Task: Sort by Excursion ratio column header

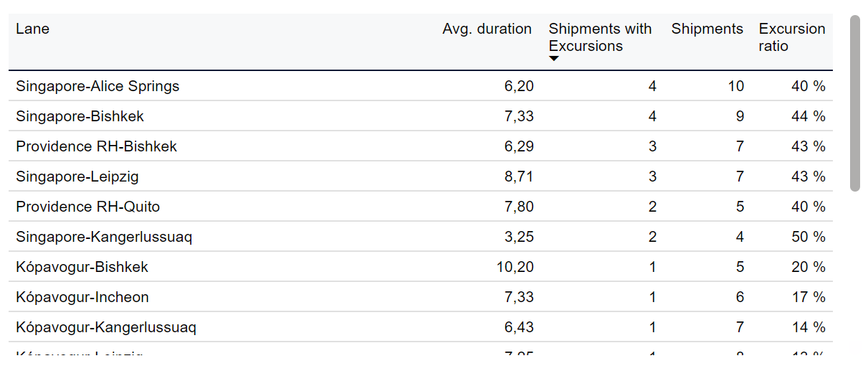Action: 792,37
